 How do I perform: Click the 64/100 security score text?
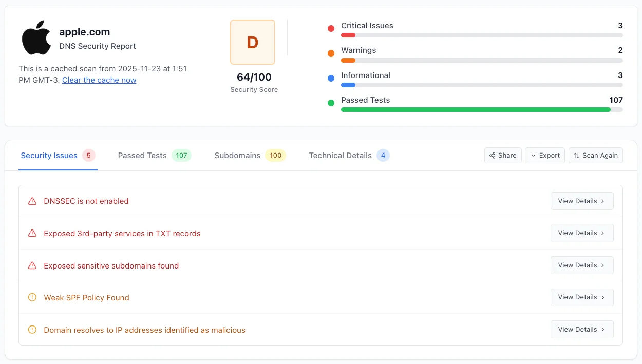(x=254, y=77)
